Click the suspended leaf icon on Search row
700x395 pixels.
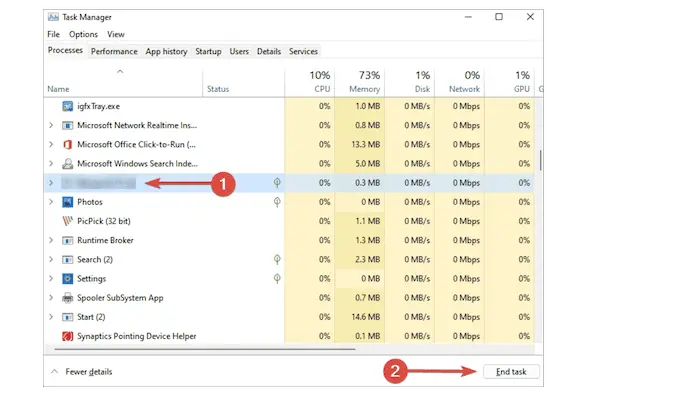tap(277, 259)
